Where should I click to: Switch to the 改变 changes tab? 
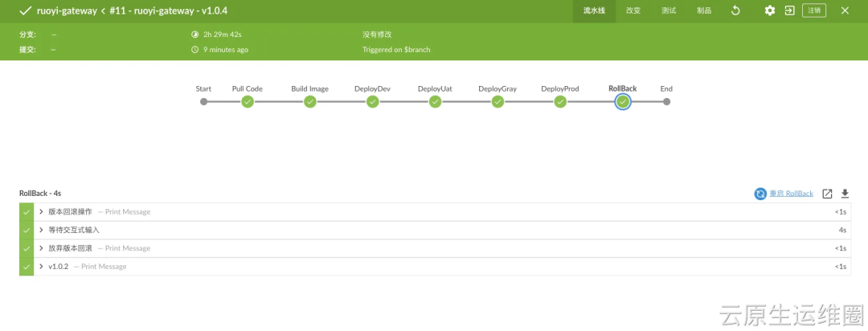point(633,10)
